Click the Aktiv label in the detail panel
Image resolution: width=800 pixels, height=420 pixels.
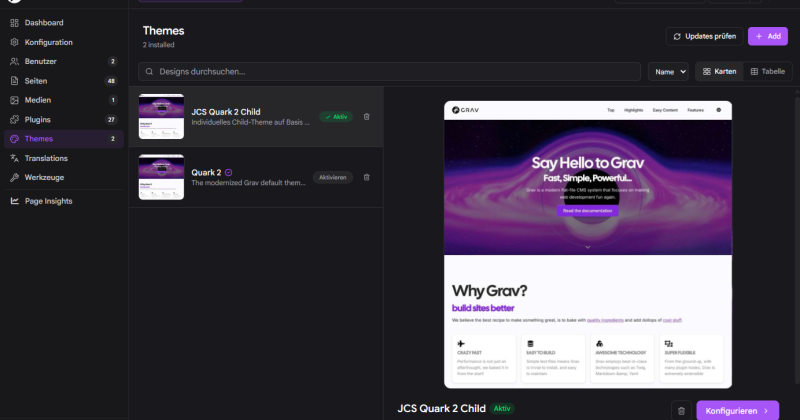click(x=502, y=408)
